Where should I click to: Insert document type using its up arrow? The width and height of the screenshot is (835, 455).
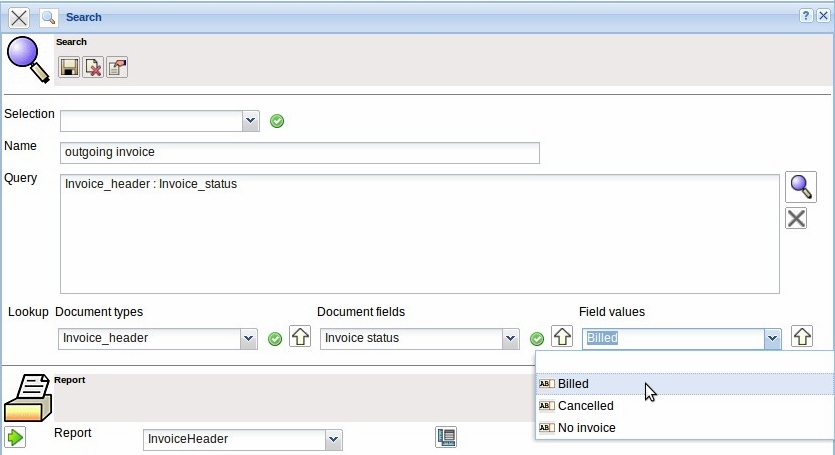pyautogui.click(x=300, y=337)
